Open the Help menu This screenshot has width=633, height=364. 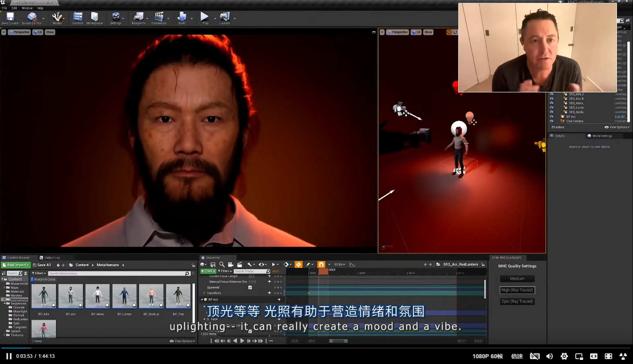pos(40,8)
